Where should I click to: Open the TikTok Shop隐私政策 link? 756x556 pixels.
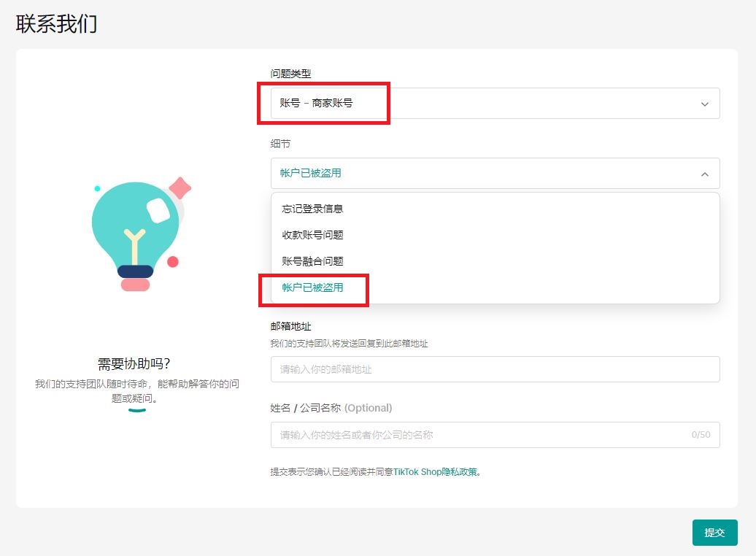[436, 472]
